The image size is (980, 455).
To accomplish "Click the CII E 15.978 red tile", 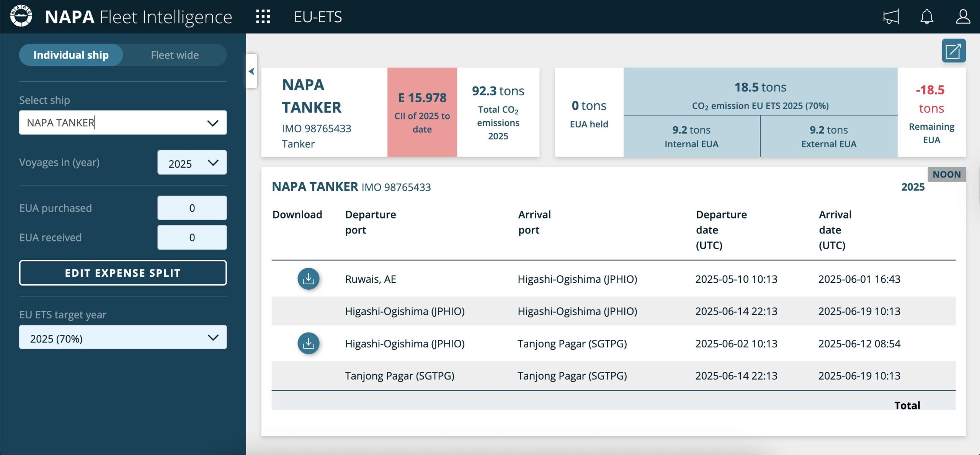I will pos(422,112).
